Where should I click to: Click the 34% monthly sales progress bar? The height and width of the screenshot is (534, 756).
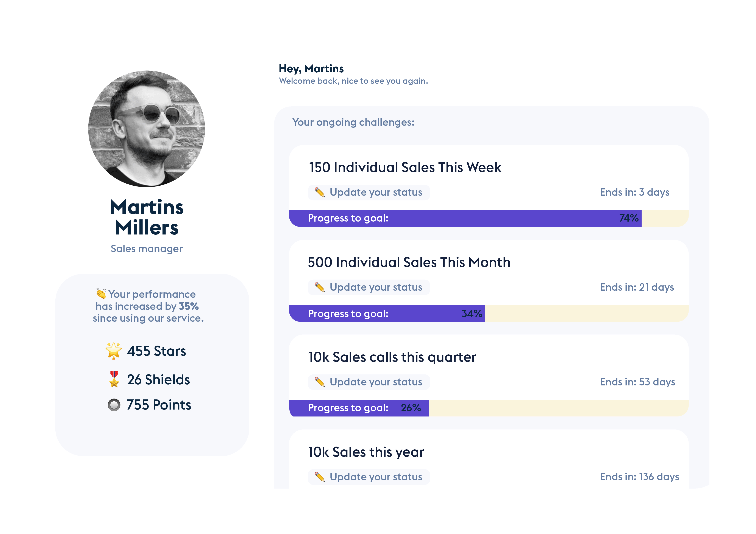(x=488, y=314)
